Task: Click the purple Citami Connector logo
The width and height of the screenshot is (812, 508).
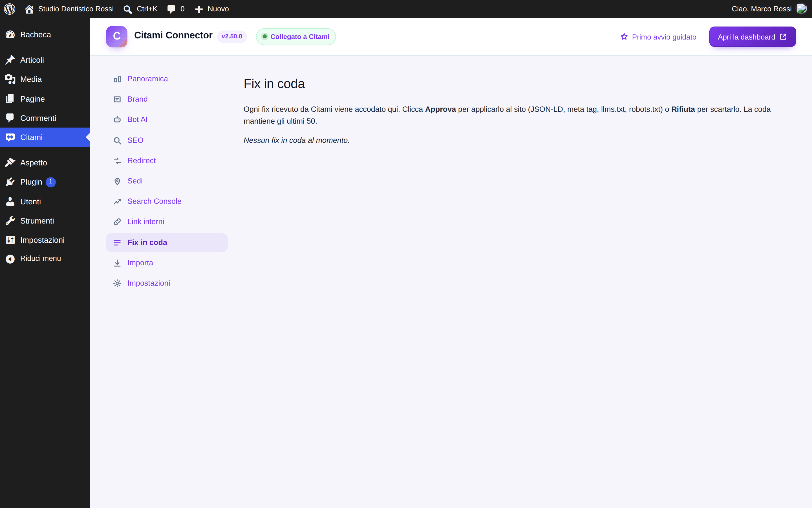Action: click(x=116, y=37)
